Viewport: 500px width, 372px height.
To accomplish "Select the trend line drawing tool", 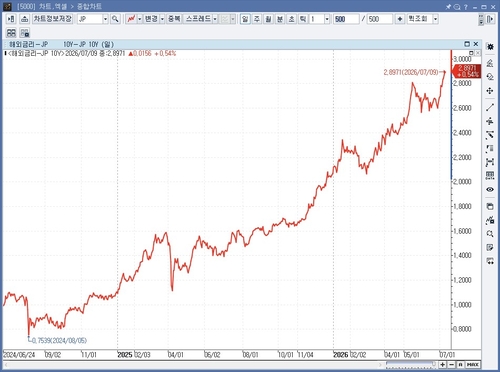I will [x=490, y=107].
